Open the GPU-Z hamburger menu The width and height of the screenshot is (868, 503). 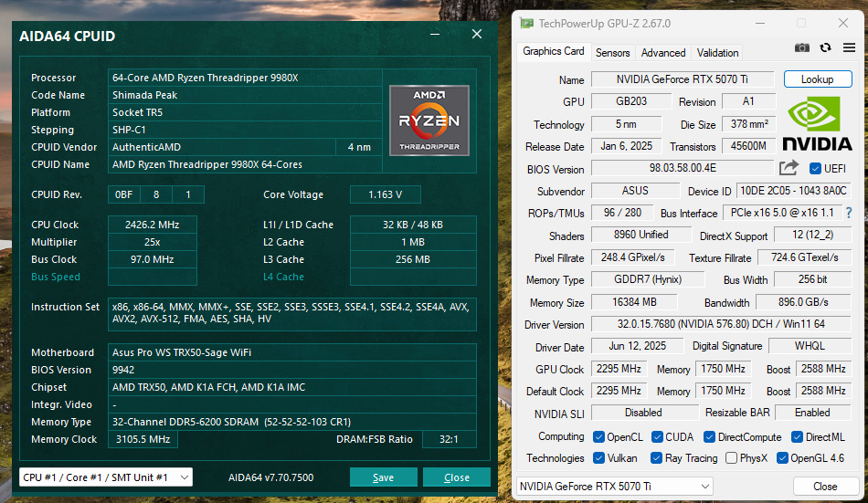(849, 47)
